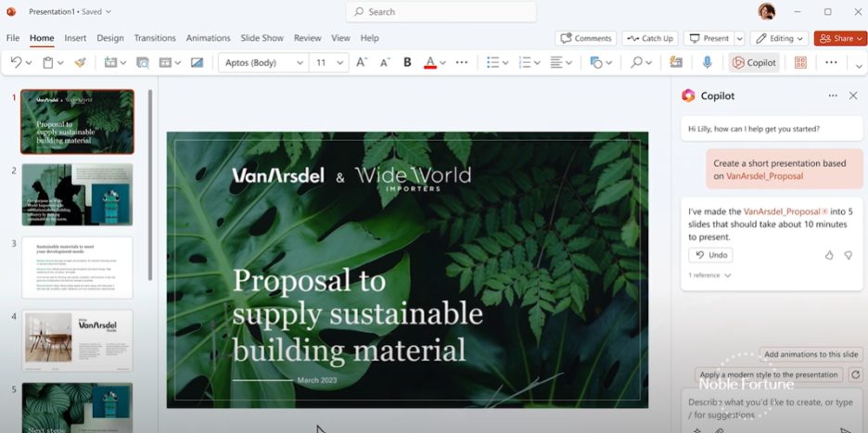The image size is (868, 433).
Task: Click the Paste clipboard icon
Action: (x=48, y=62)
